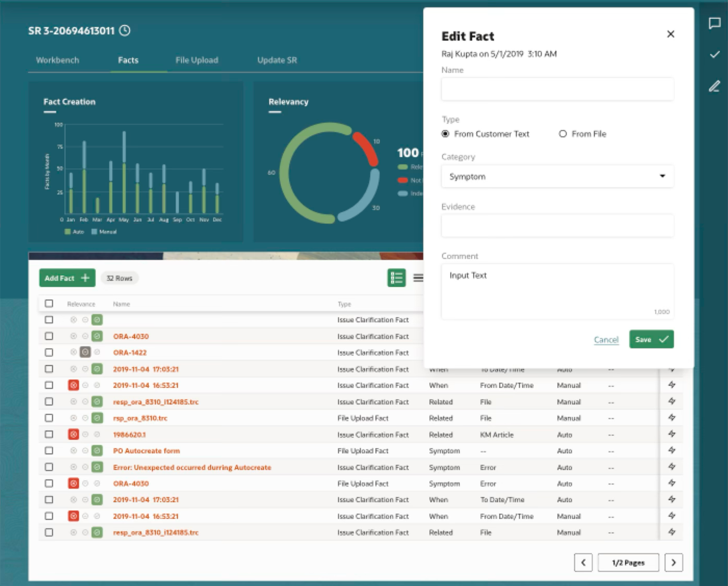
Task: Click red not-relevant icon on ORA-4030 File Upload row
Action: point(73,483)
